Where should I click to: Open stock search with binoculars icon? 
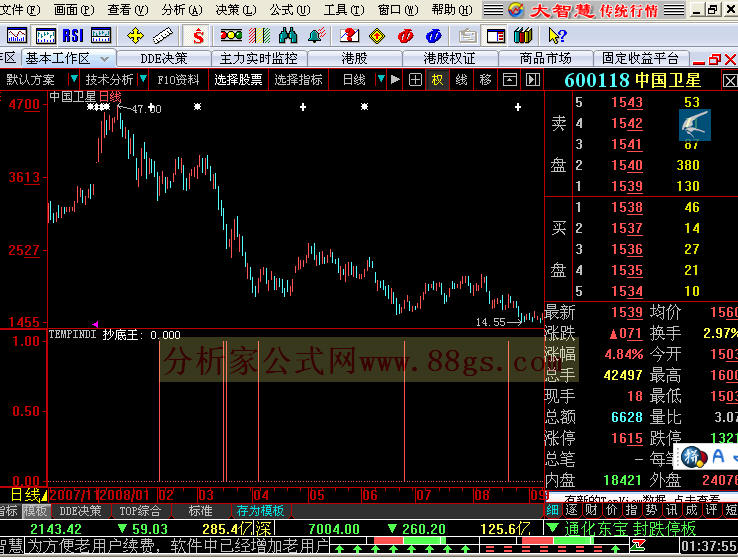[288, 36]
